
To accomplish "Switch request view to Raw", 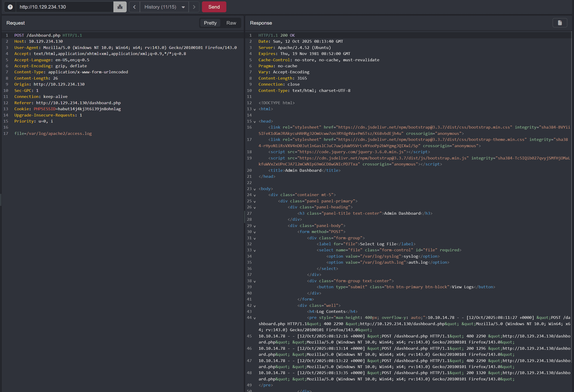I will (231, 23).
